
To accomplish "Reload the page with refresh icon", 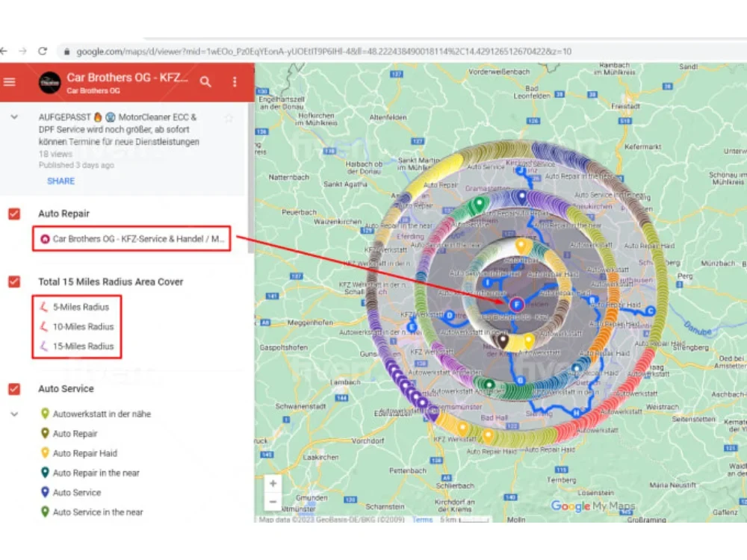I will pos(43,51).
